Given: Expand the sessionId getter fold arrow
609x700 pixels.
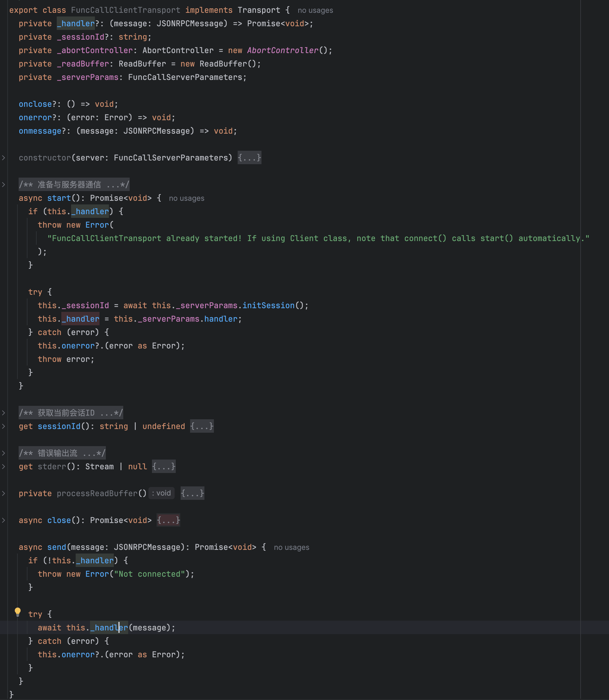Looking at the screenshot, I should 3,426.
